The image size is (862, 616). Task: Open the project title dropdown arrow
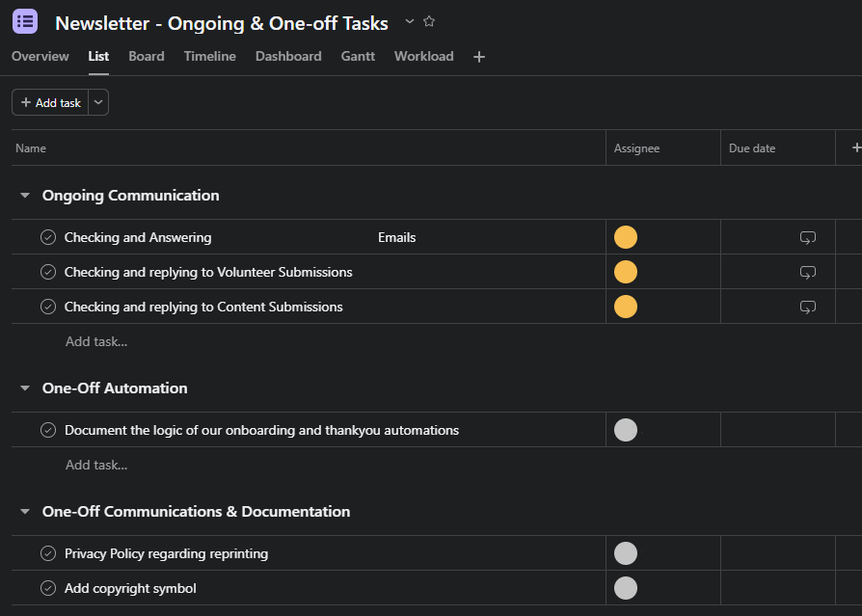409,21
